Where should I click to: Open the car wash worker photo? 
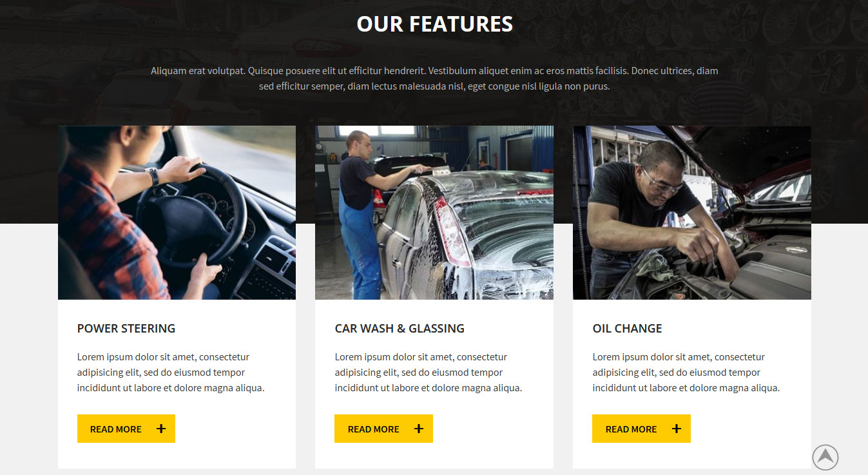[x=434, y=213]
